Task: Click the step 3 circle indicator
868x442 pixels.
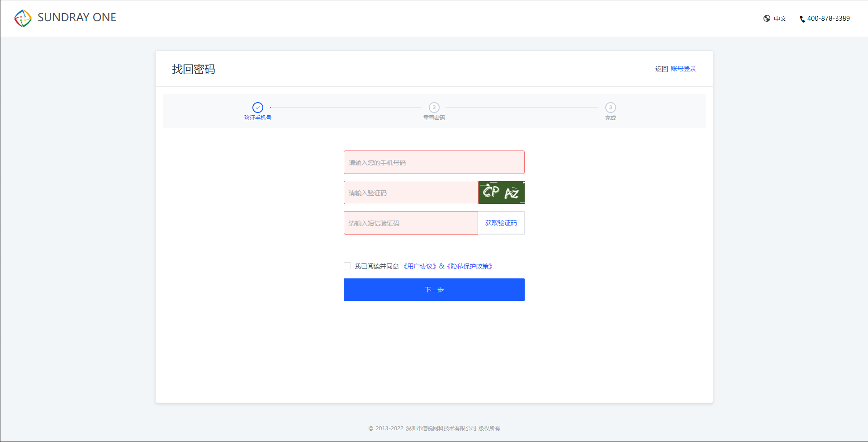Action: (610, 108)
